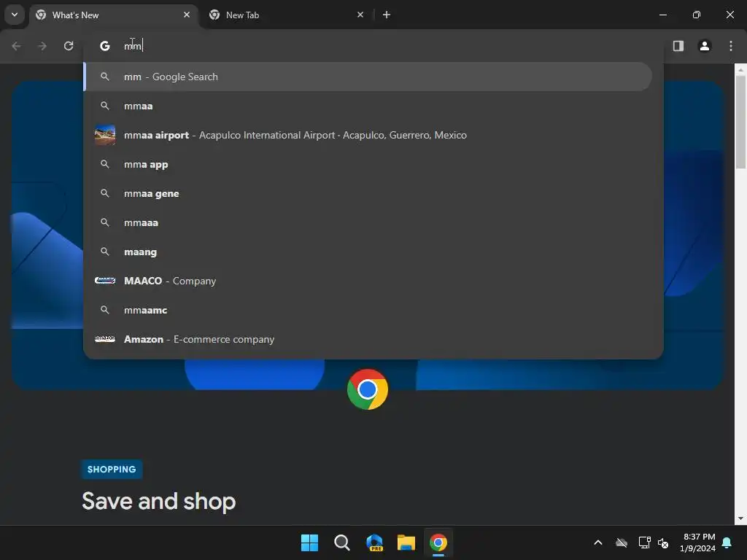Open a new tab with plus button
Image resolution: width=747 pixels, height=560 pixels.
coord(387,15)
